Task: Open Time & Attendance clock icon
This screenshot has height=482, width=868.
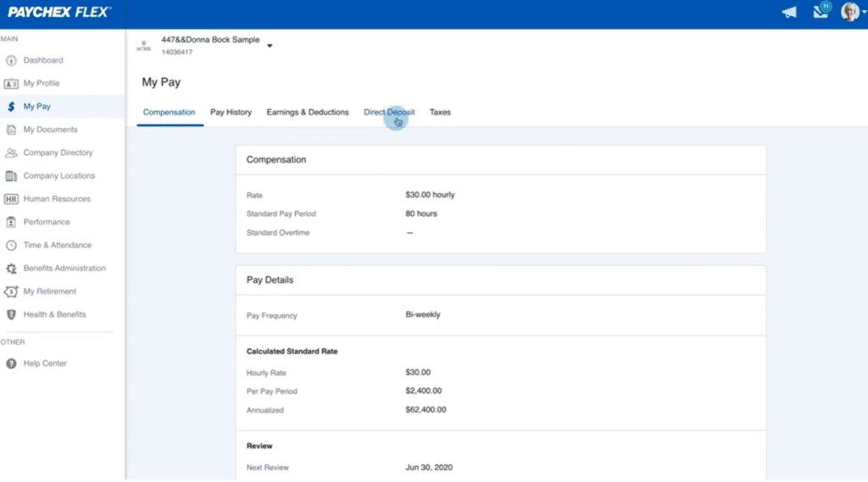Action: [11, 246]
